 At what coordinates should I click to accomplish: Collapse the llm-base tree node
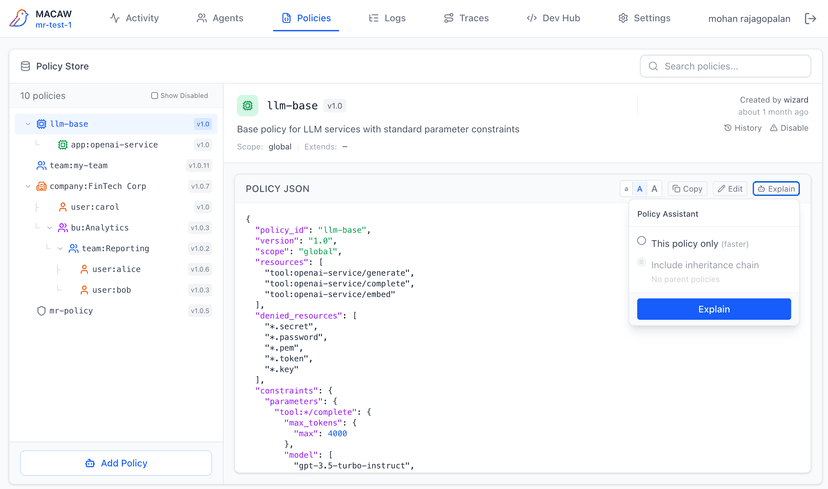(28, 124)
